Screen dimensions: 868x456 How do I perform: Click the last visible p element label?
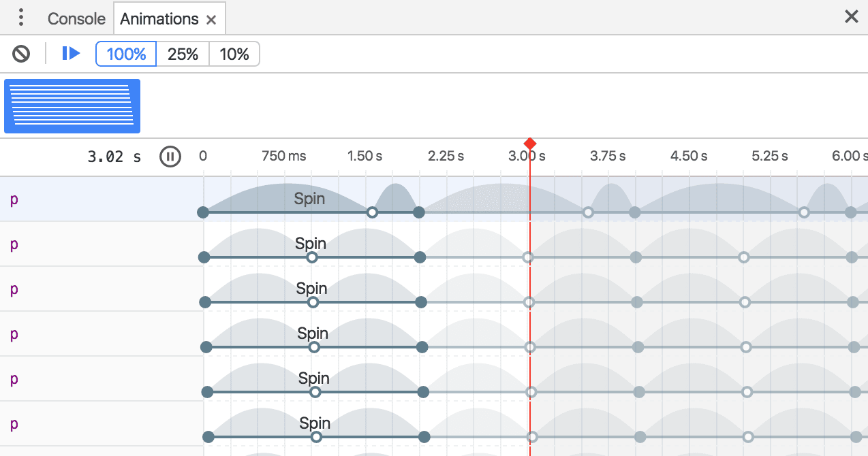click(x=14, y=424)
